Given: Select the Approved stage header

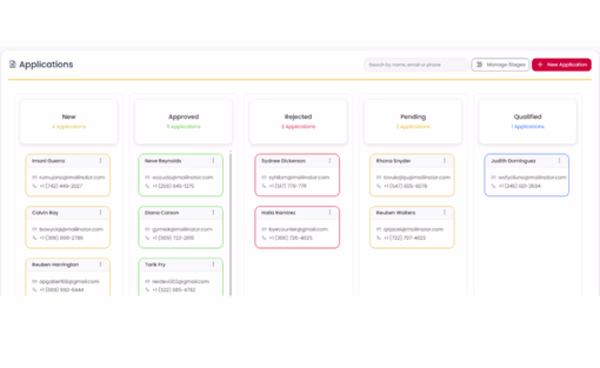Looking at the screenshot, I should [x=184, y=122].
